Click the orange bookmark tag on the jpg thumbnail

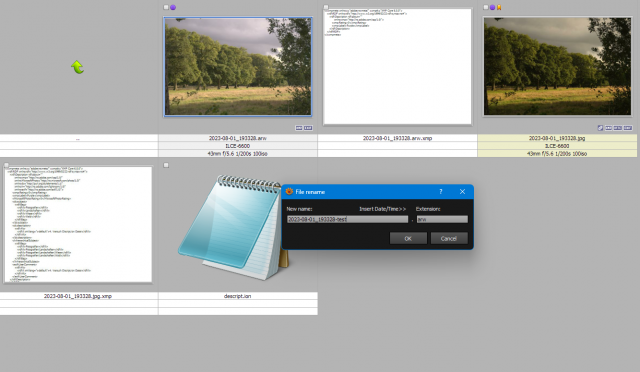[499, 7]
